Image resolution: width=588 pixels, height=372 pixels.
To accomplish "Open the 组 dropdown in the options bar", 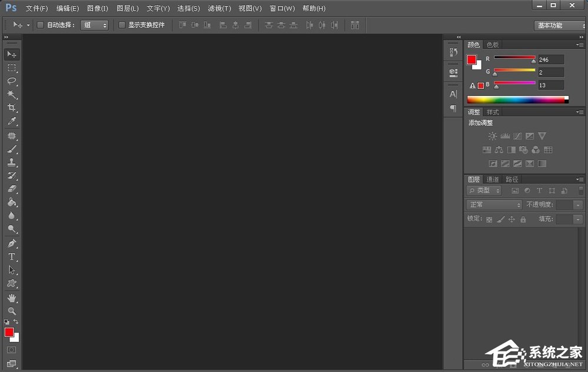I will click(x=94, y=25).
